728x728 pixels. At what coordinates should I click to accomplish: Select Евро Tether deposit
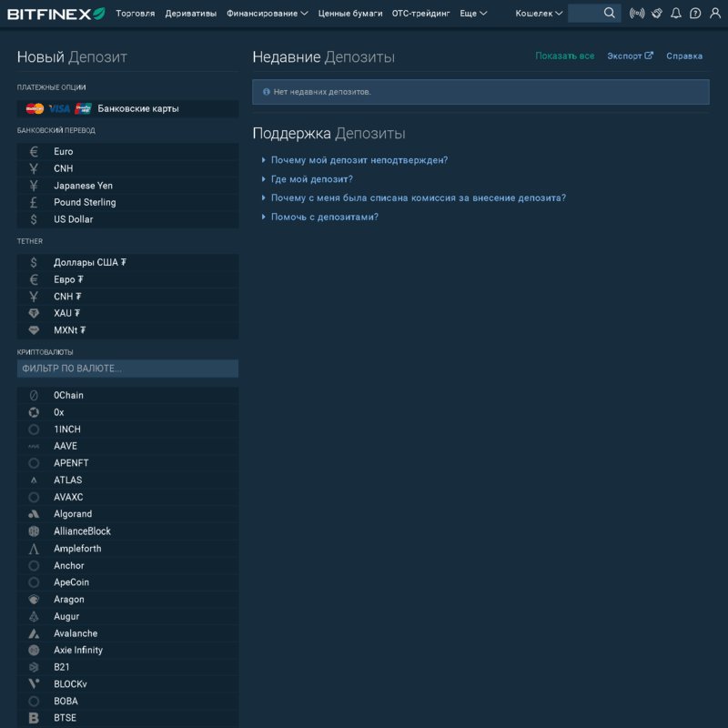[127, 279]
